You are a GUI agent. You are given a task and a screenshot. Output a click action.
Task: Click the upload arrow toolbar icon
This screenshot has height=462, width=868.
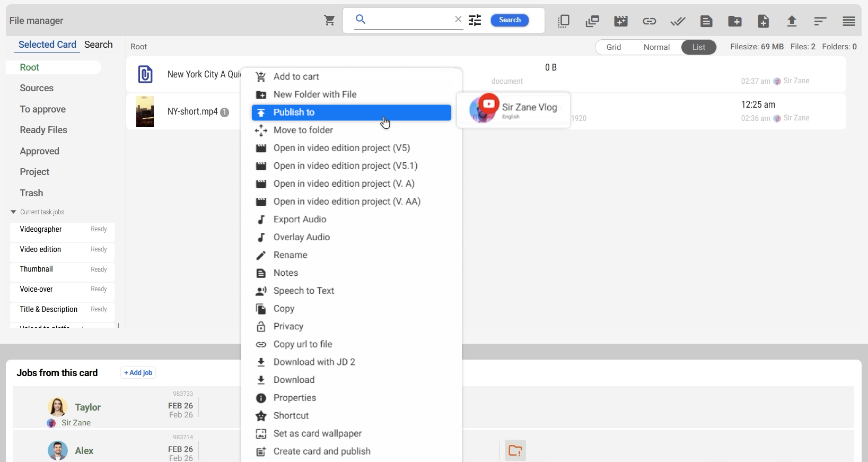[x=792, y=21]
